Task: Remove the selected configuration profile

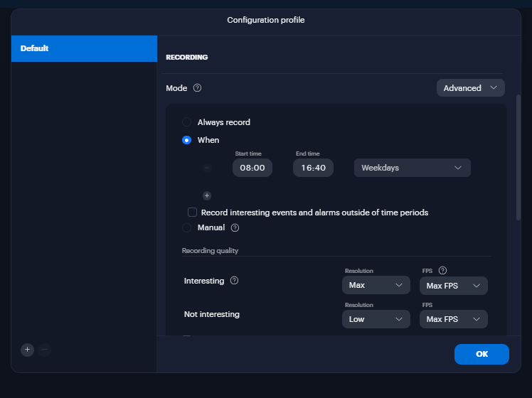Action: pyautogui.click(x=44, y=350)
